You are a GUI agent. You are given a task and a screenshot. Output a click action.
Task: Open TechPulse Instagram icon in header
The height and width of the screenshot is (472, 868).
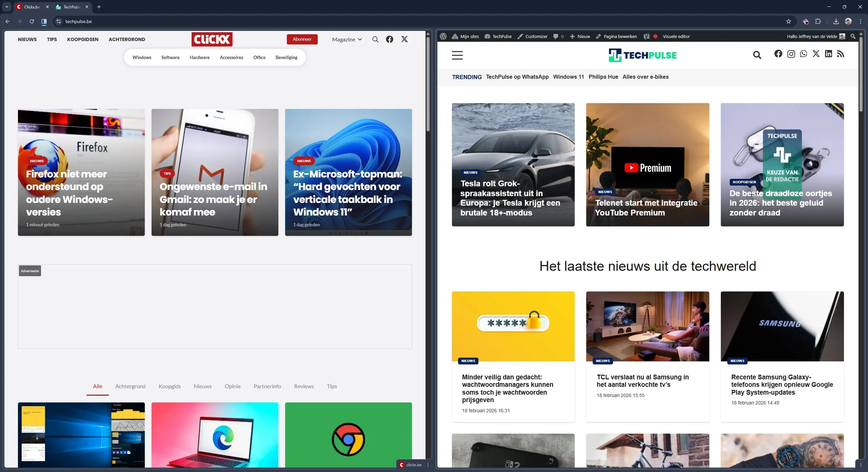click(x=791, y=54)
